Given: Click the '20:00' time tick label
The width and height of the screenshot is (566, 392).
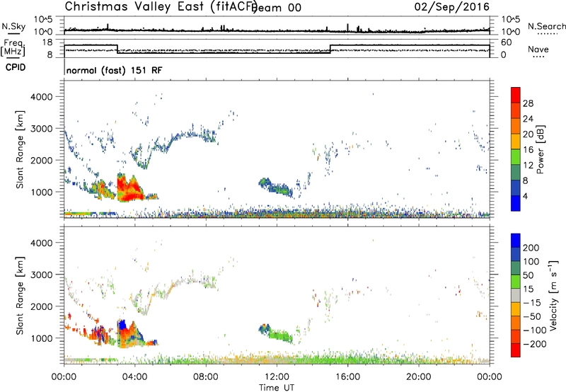Looking at the screenshot, I should coord(419,377).
